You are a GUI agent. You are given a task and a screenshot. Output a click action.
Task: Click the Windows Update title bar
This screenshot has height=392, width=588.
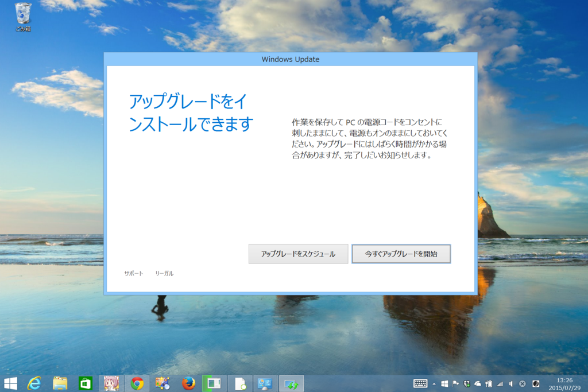click(290, 59)
